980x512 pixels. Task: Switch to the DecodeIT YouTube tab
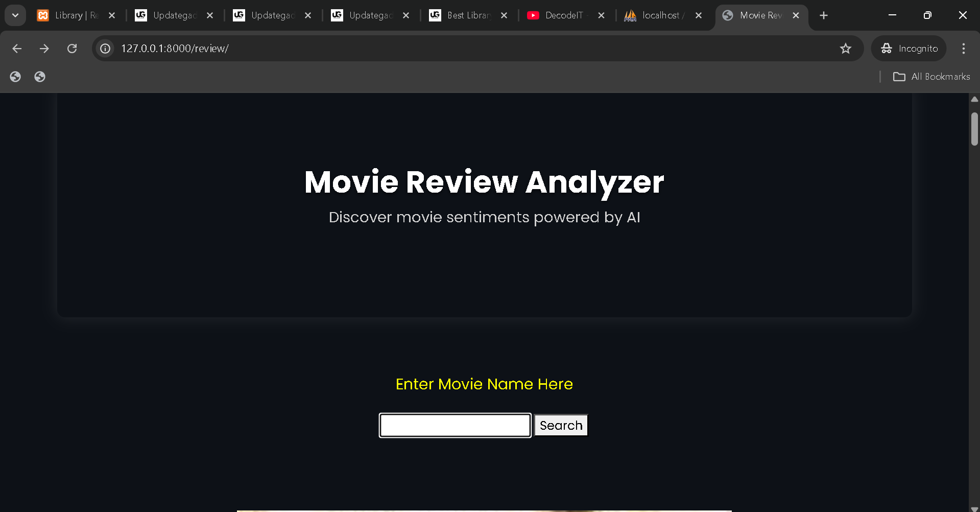tap(559, 15)
